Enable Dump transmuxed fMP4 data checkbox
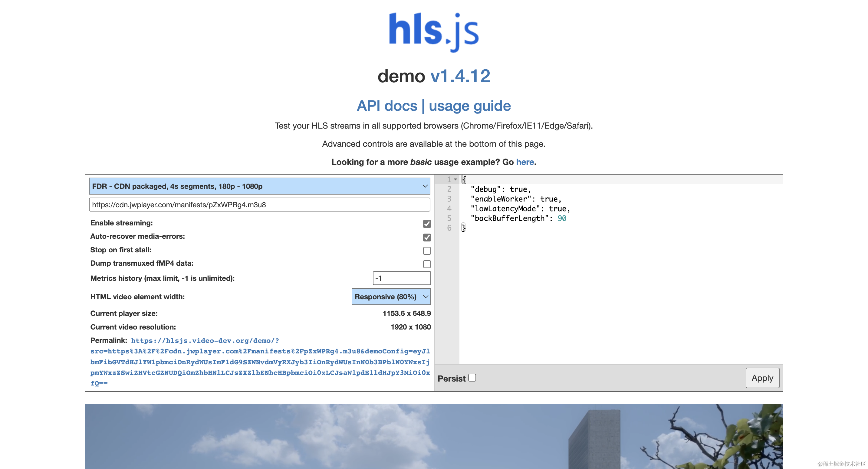Image resolution: width=868 pixels, height=469 pixels. coord(427,263)
